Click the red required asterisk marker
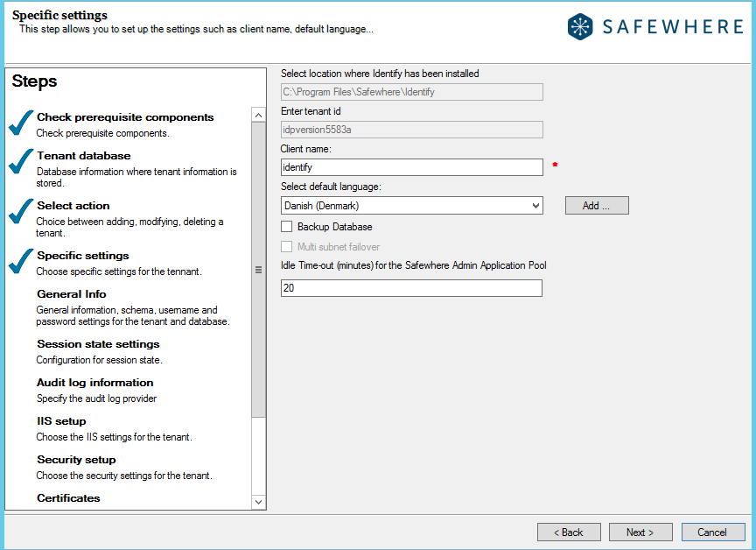The height and width of the screenshot is (550, 756). click(555, 165)
